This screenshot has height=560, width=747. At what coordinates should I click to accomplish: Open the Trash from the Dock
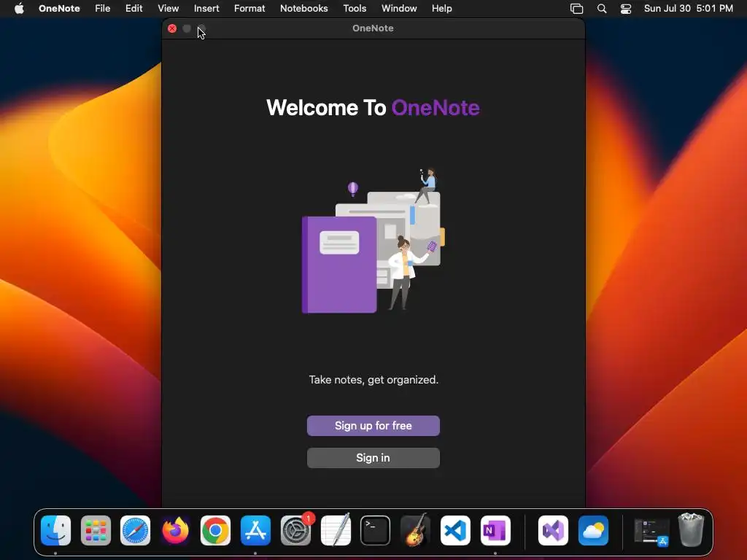tap(691, 529)
